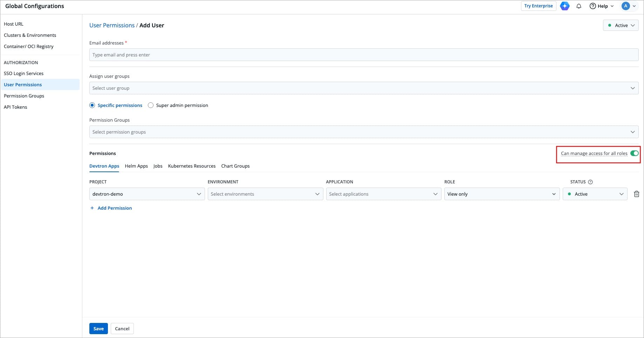Select Super admin permission radio button
Image resolution: width=644 pixels, height=338 pixels.
[x=151, y=105]
